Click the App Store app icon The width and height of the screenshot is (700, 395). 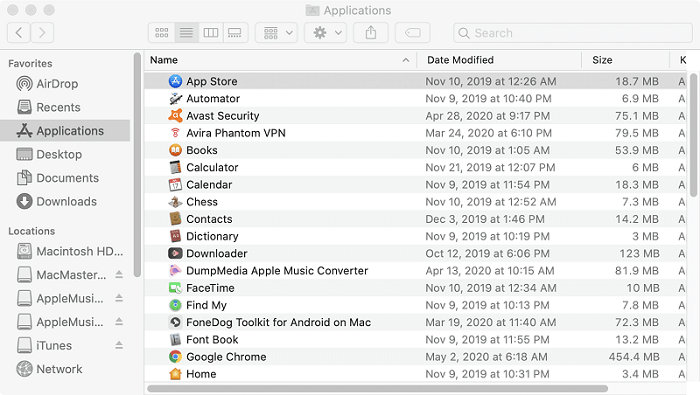[x=175, y=81]
